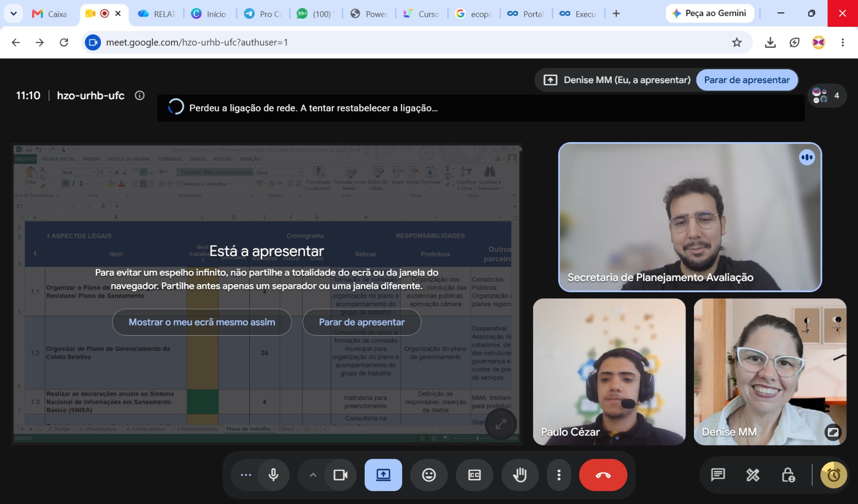Viewport: 858px width, 504px height.
Task: Switch to the RELAT browser tab
Action: 157,14
